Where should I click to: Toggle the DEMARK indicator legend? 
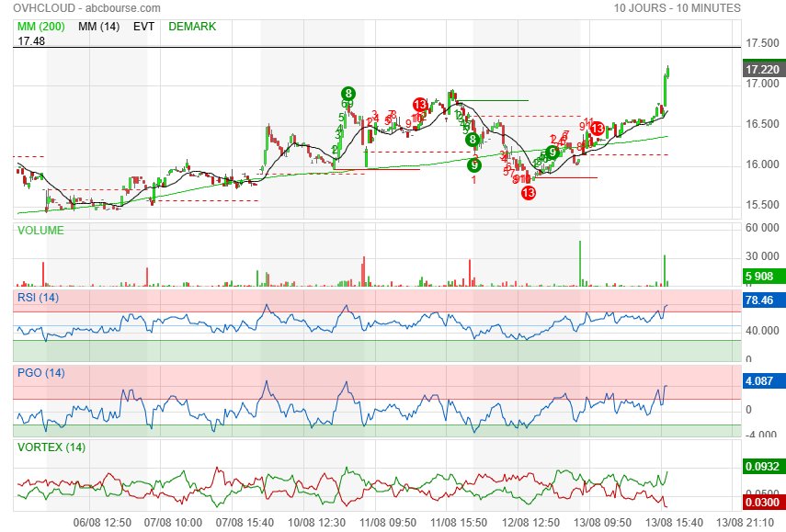click(192, 27)
